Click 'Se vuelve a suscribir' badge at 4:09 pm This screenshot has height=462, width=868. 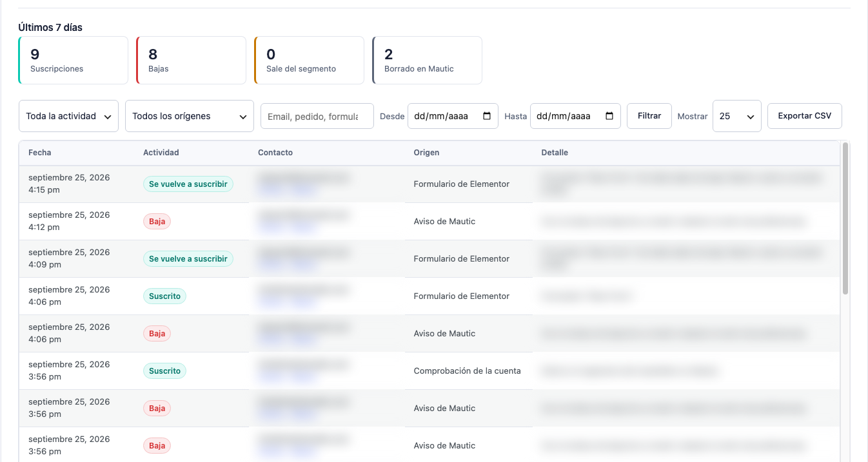click(188, 258)
